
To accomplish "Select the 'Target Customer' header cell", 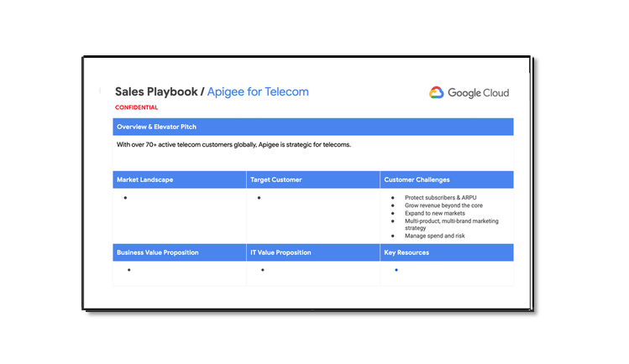I will coord(313,179).
